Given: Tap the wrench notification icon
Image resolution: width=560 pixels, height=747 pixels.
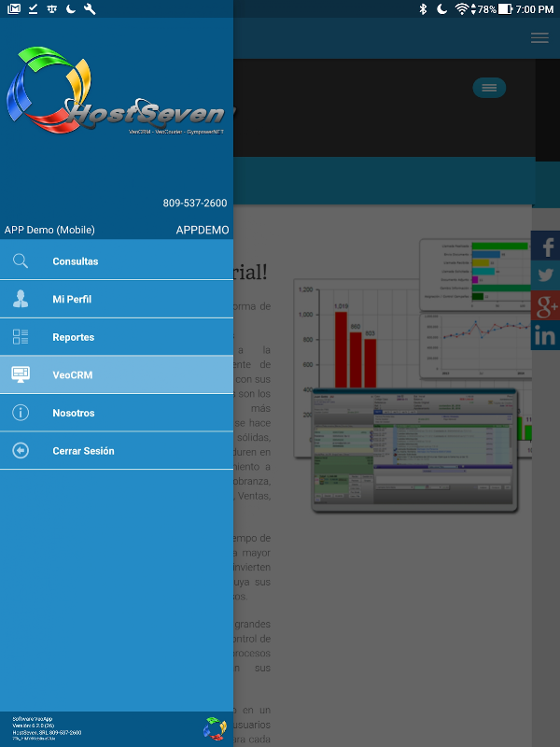Looking at the screenshot, I should (90, 9).
